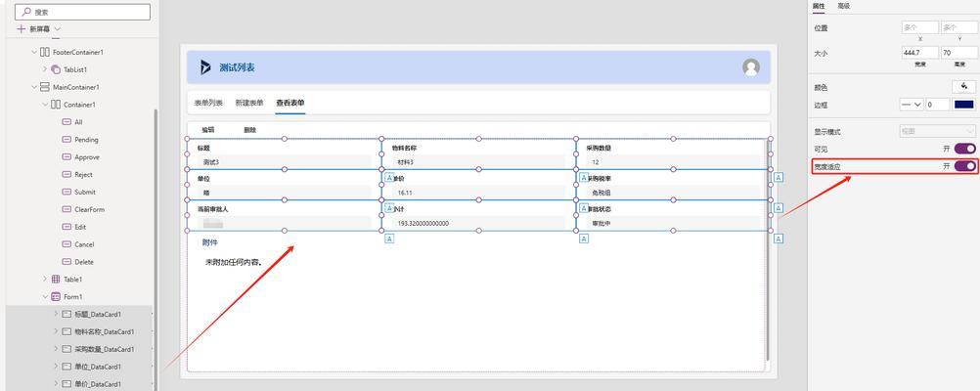
Task: Click the plus icon for 新屏幕
Action: coord(22,28)
